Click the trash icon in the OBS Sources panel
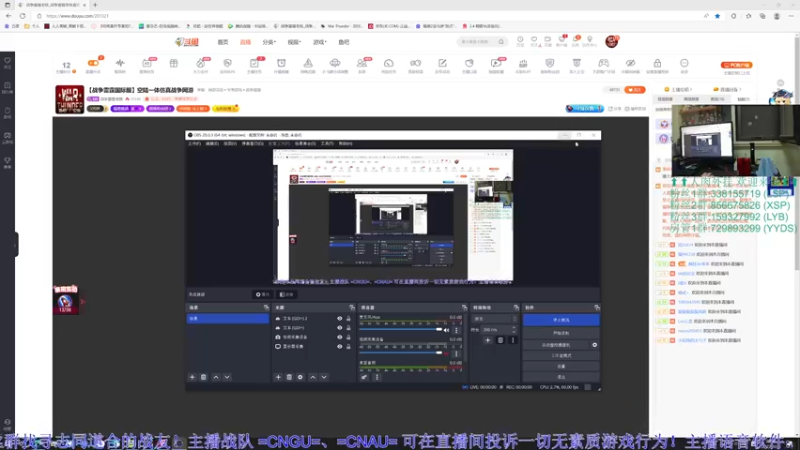Viewport: 800px width, 450px height. (289, 377)
